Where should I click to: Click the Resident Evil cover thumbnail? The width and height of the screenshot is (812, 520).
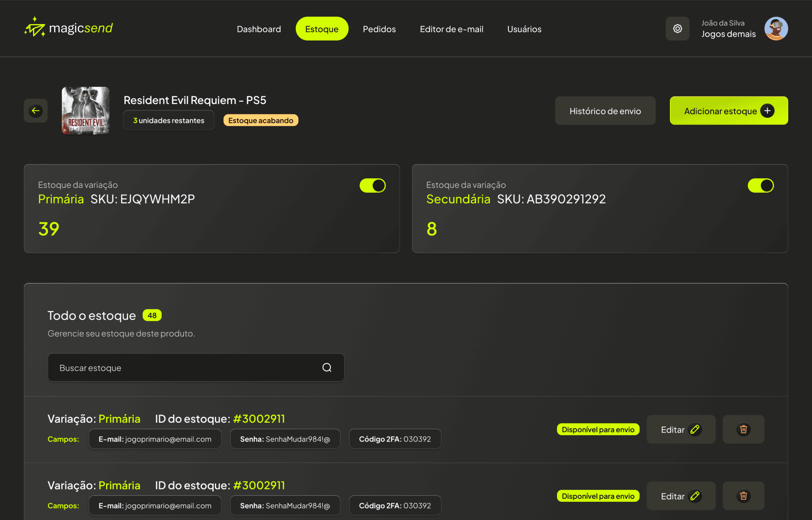(x=85, y=111)
